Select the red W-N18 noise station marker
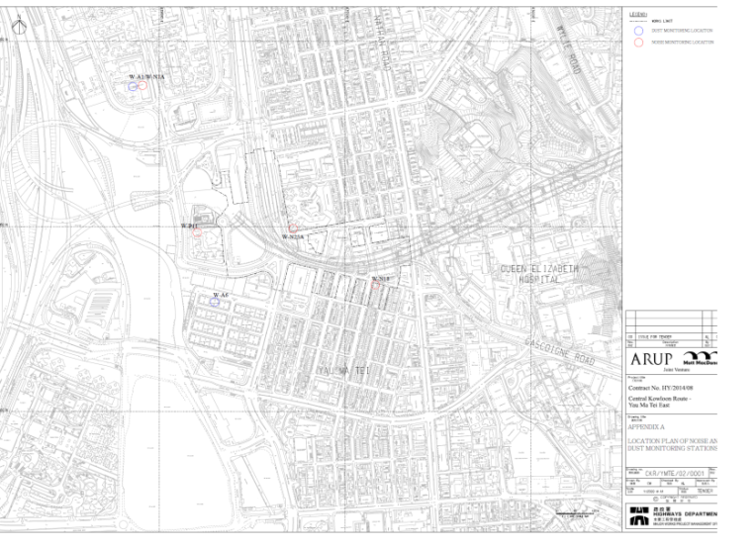The height and width of the screenshot is (548, 756). tap(376, 285)
